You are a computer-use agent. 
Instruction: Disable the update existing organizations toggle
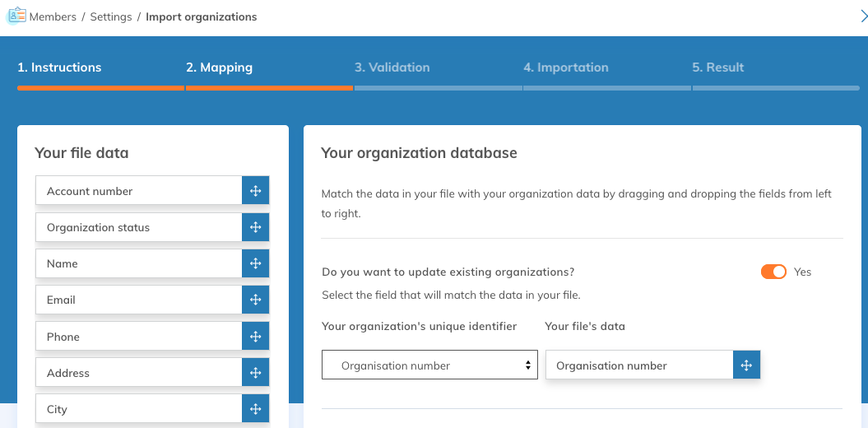[x=773, y=272]
